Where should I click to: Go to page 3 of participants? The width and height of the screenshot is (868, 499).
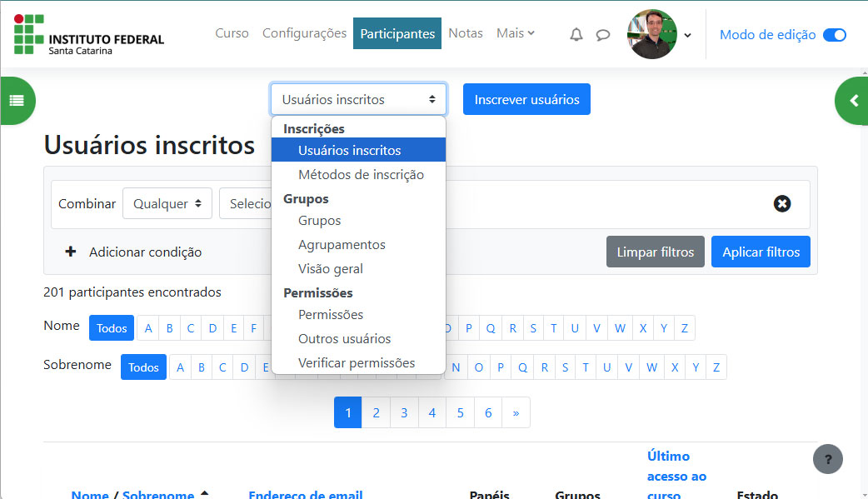[404, 412]
